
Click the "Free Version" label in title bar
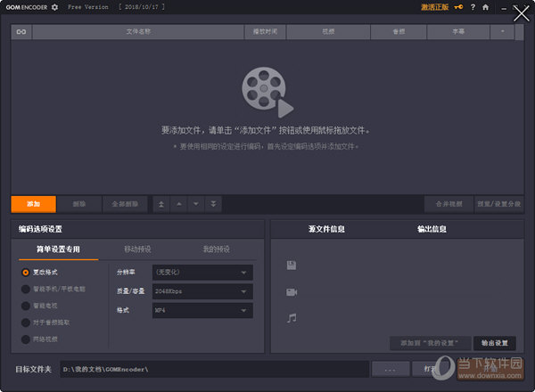(88, 7)
